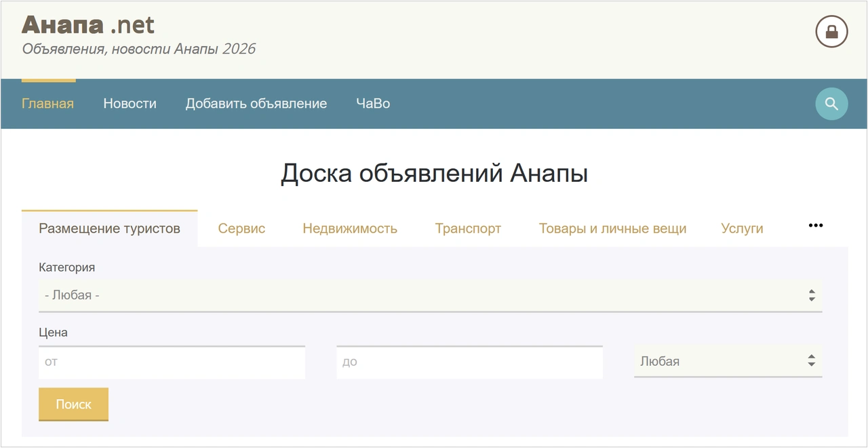868x448 pixels.
Task: Open the ЧаВо menu item
Action: [373, 104]
